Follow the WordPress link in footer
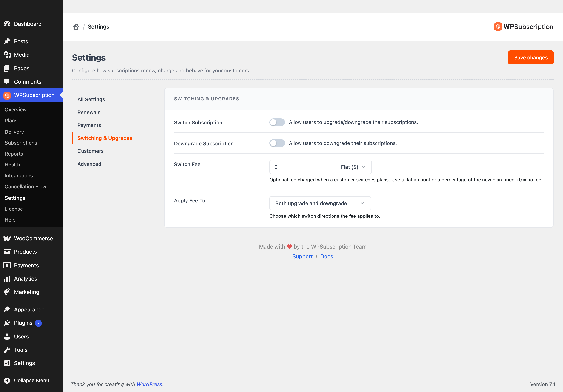563x392 pixels. [149, 384]
